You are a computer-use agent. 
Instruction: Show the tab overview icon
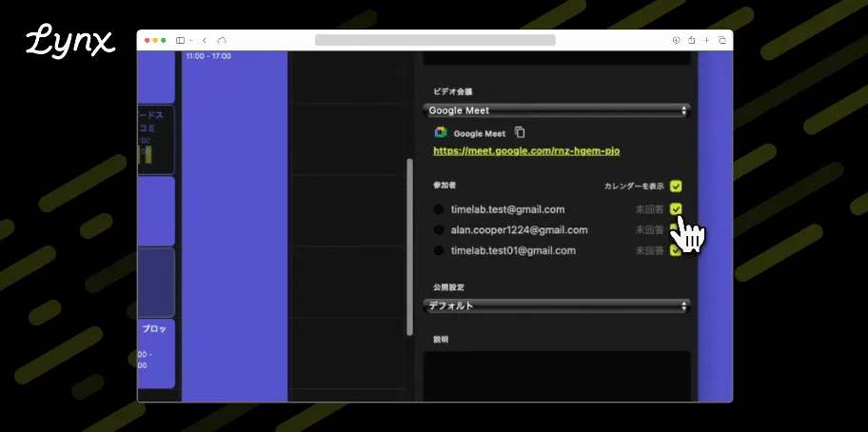pos(721,40)
